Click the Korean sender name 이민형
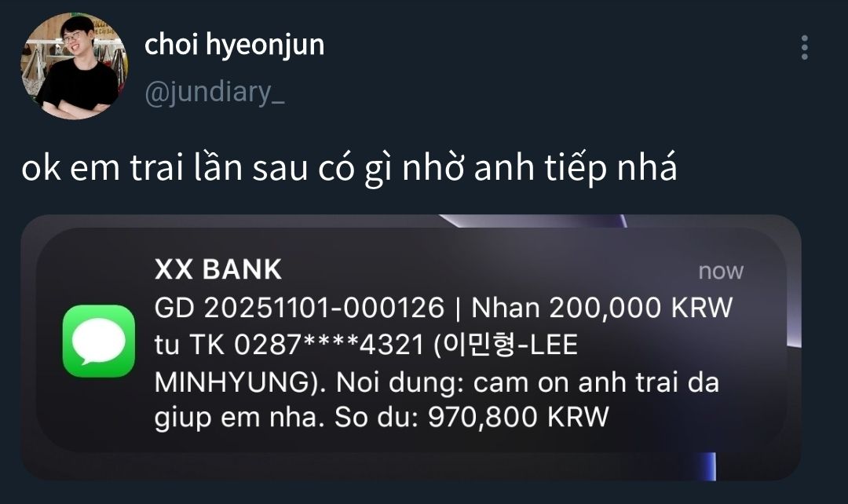The image size is (848, 504). (478, 345)
